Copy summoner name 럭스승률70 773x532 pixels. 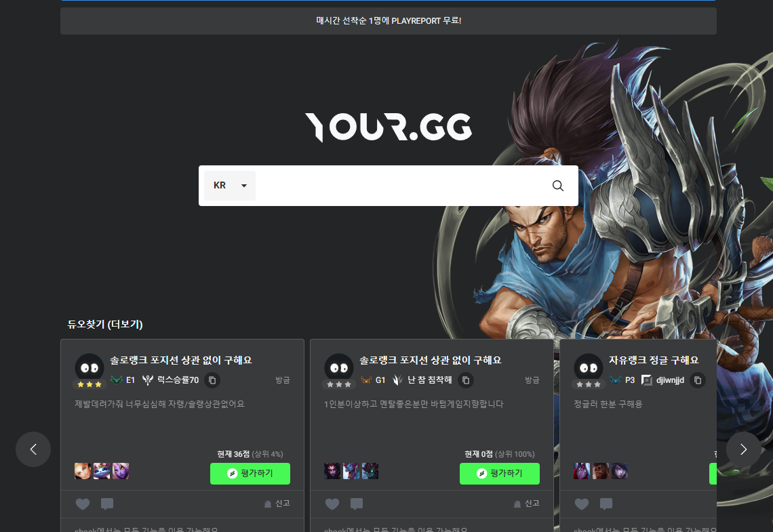tap(212, 380)
